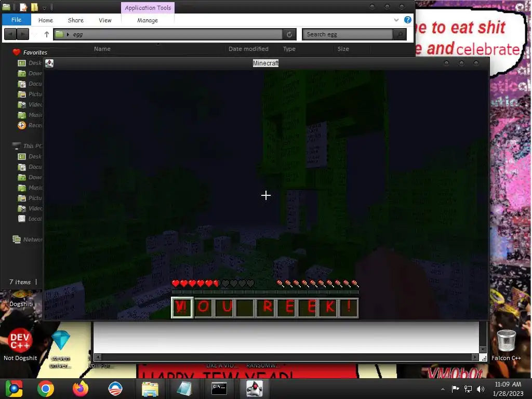Viewport: 532px width, 399px height.
Task: Expand the Explorer ribbon with the chevron
Action: point(396,20)
